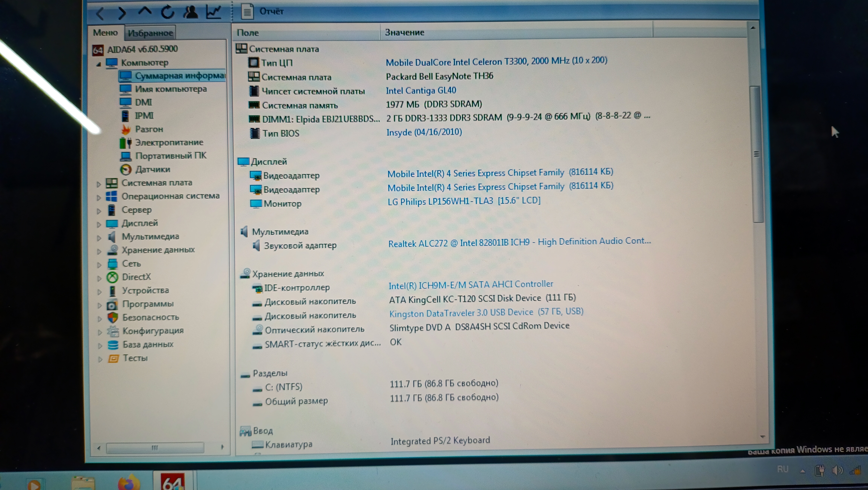Switch to the Избранное tab
The width and height of the screenshot is (868, 490).
(x=150, y=33)
